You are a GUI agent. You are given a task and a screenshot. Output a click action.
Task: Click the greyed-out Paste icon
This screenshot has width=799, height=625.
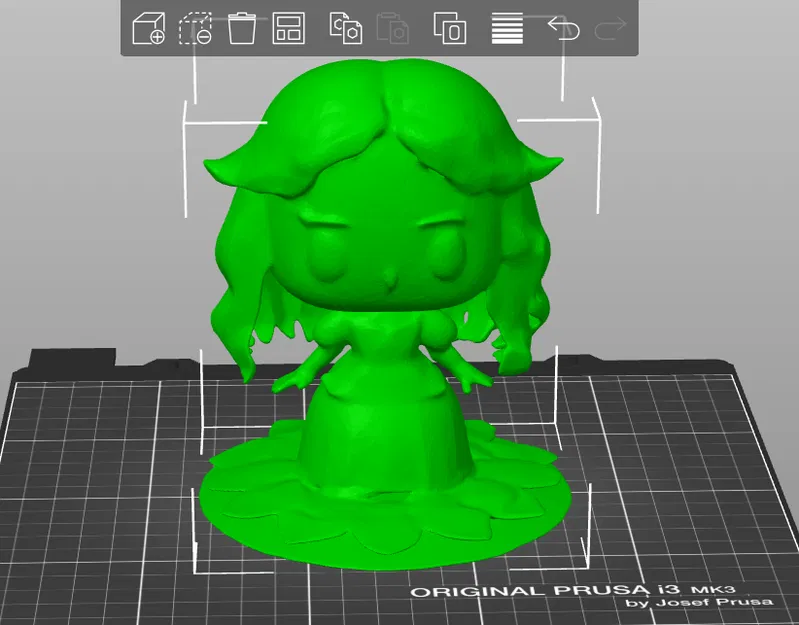(392, 29)
